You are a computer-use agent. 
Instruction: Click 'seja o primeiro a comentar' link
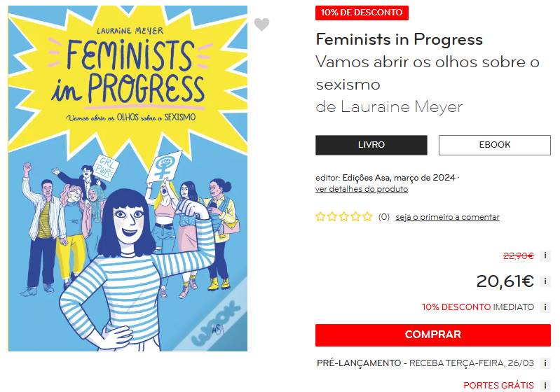click(447, 217)
